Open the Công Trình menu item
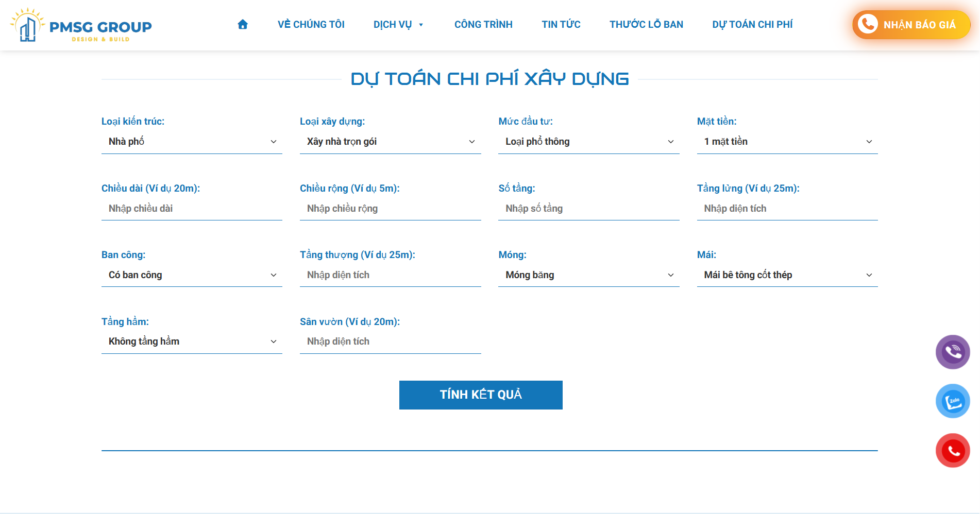The height and width of the screenshot is (529, 980). [x=483, y=24]
